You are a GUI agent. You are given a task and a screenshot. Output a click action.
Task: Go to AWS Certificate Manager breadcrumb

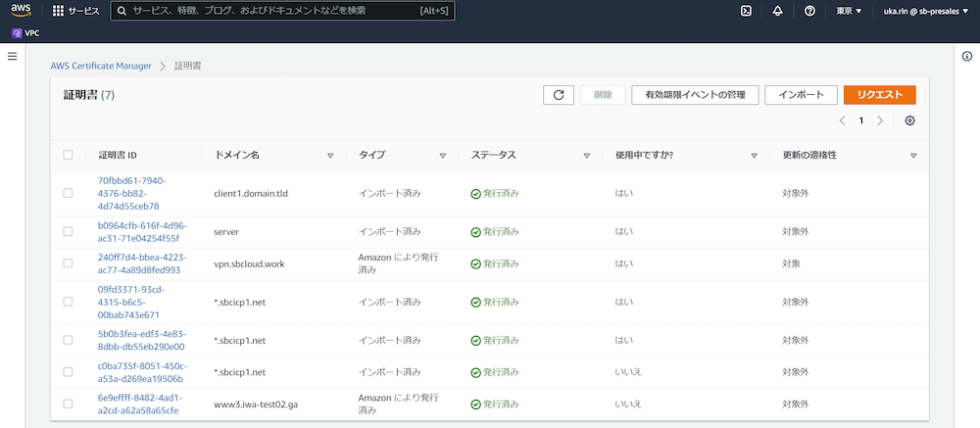pos(101,66)
